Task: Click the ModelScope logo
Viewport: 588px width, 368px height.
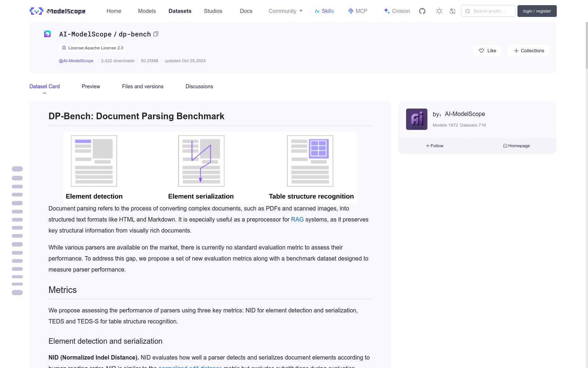Action: [x=58, y=11]
